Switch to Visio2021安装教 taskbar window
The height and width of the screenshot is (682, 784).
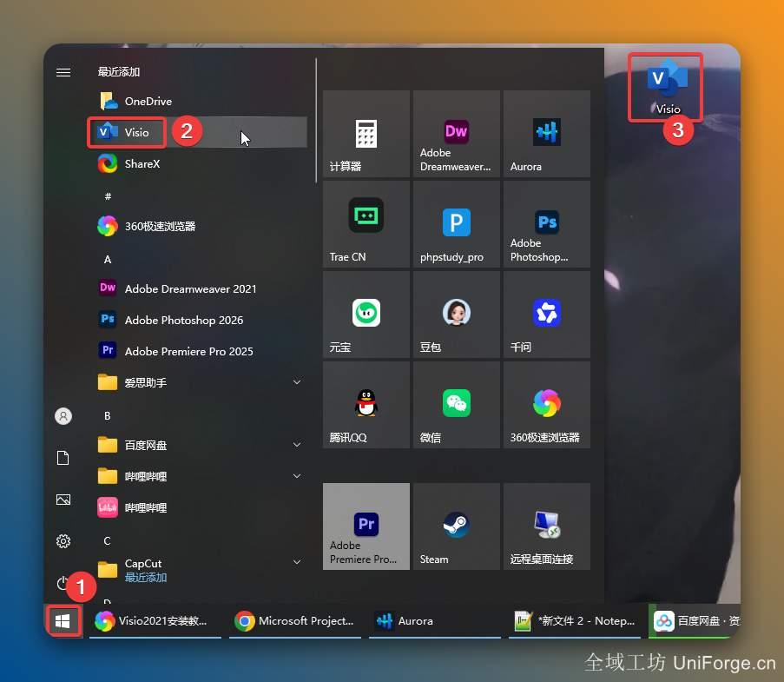[x=155, y=621]
